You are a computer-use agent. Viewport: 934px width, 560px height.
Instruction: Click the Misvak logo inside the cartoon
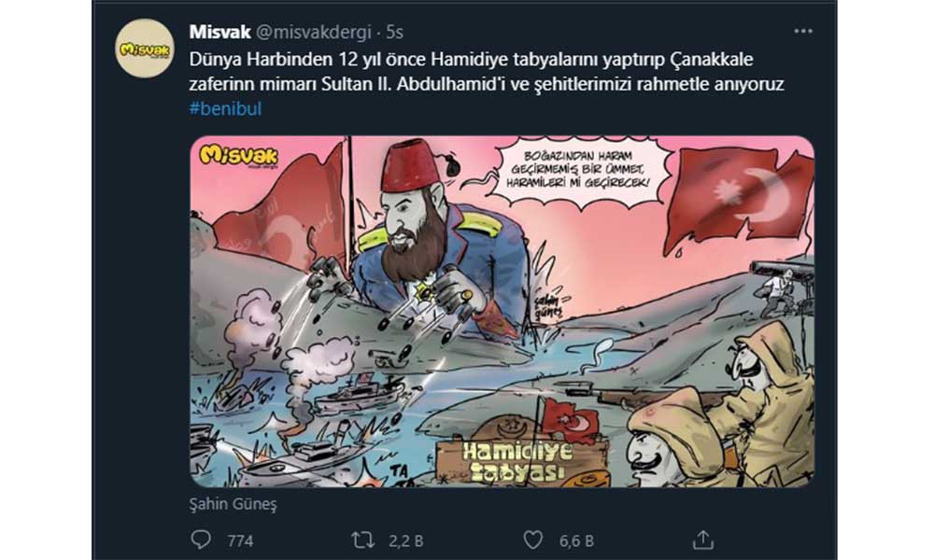[238, 155]
